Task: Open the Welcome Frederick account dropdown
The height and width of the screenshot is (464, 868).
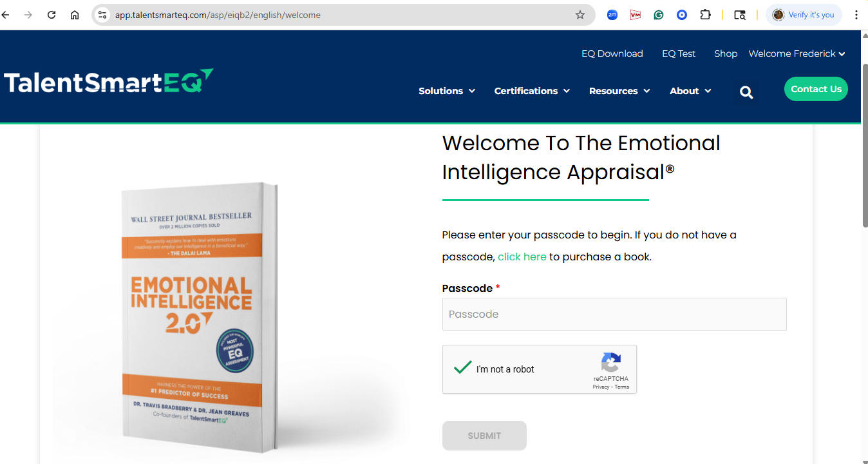Action: pos(797,53)
